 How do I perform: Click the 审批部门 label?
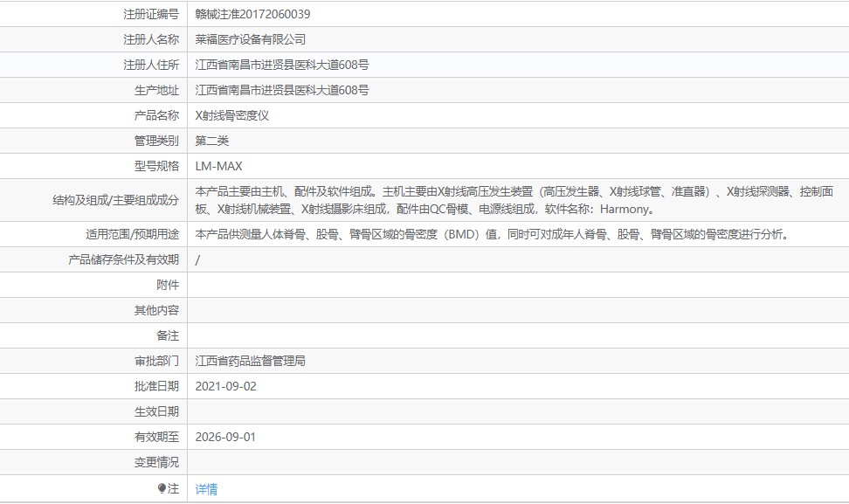(x=156, y=361)
